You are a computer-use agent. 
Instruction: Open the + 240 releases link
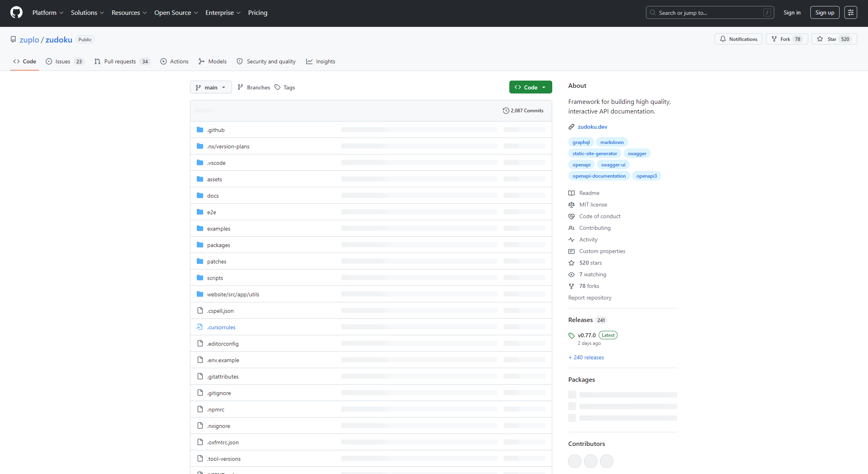pyautogui.click(x=586, y=357)
